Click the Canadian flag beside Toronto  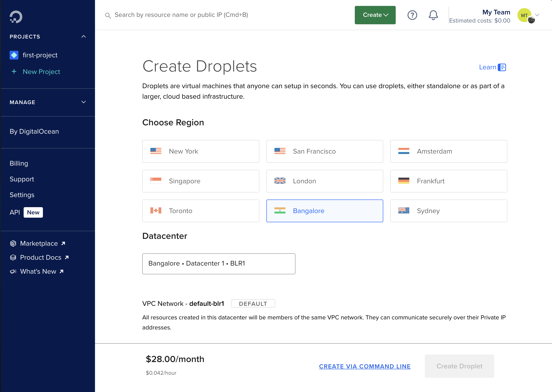(156, 210)
